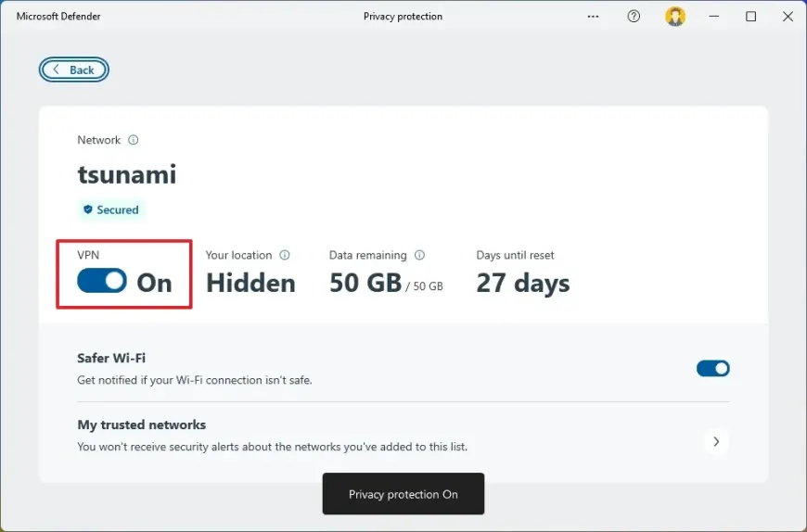This screenshot has width=807, height=532.
Task: Open the help question mark icon
Action: (x=634, y=17)
